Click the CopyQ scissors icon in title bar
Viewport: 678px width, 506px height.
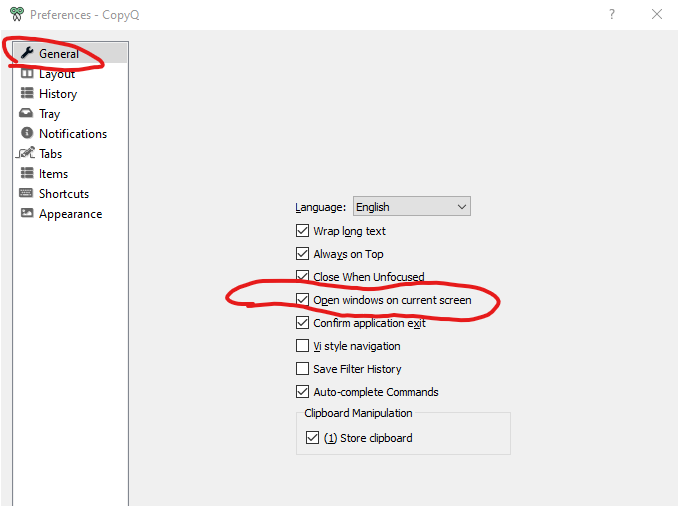pyautogui.click(x=17, y=14)
